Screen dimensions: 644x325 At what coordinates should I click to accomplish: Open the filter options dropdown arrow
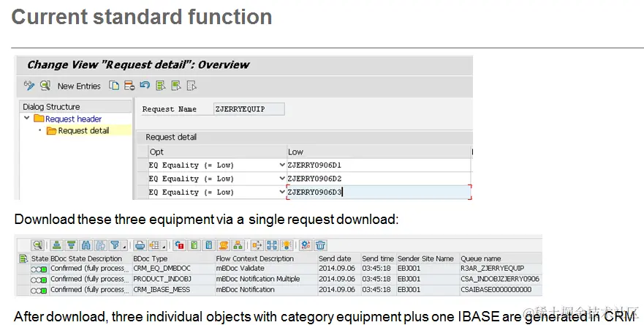pos(124,246)
